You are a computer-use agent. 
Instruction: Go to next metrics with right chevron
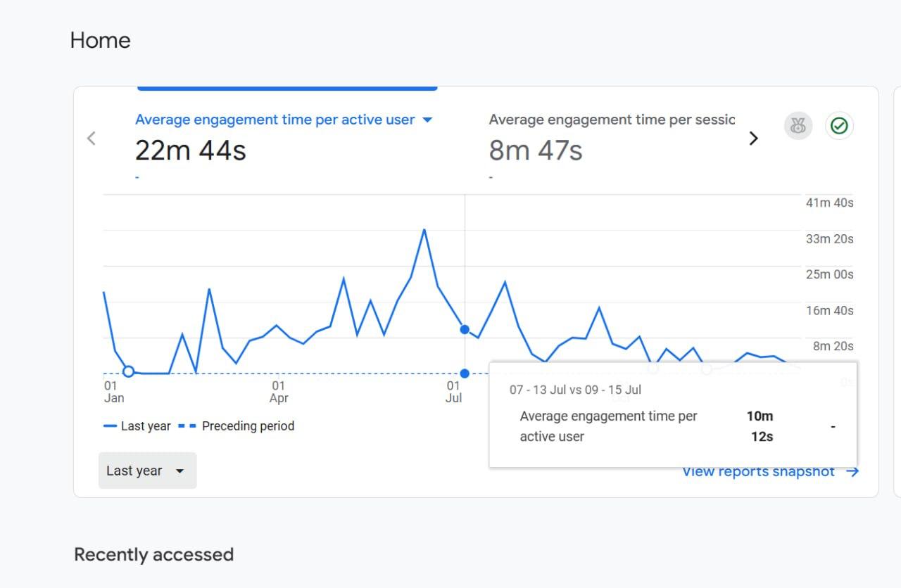(753, 139)
